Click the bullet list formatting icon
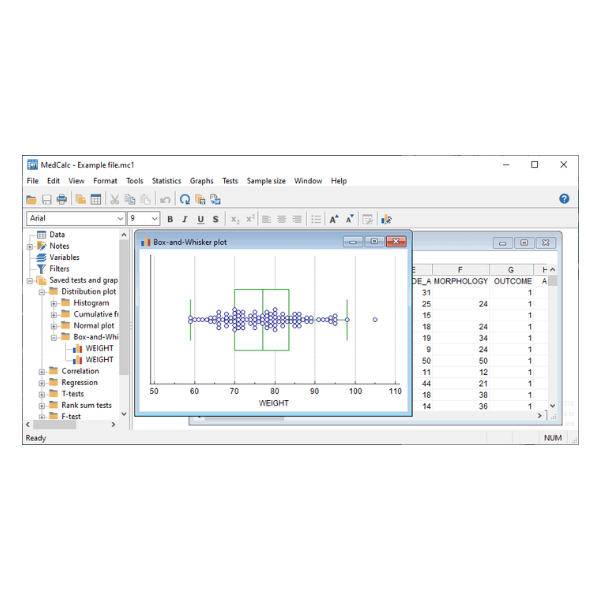Viewport: 600px width, 600px height. (316, 219)
